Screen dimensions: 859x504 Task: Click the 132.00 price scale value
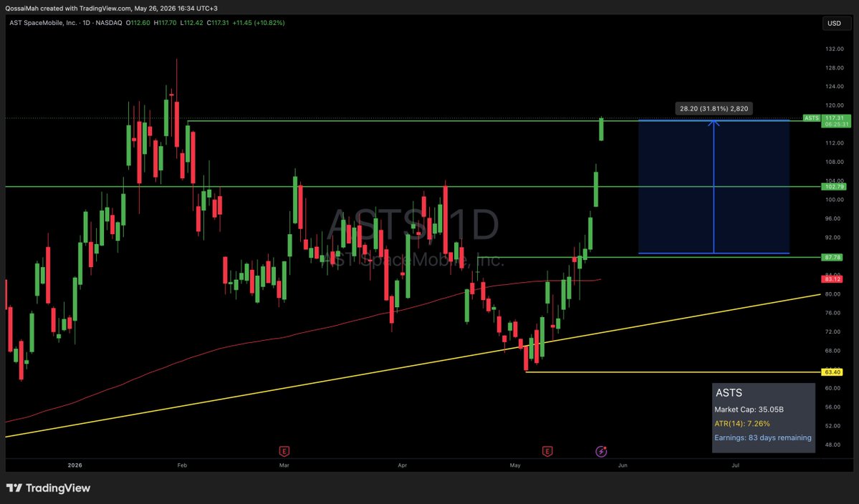[834, 49]
